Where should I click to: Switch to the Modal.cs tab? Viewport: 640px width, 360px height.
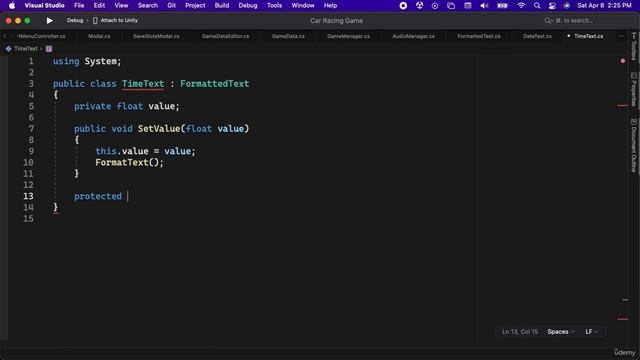coord(99,36)
